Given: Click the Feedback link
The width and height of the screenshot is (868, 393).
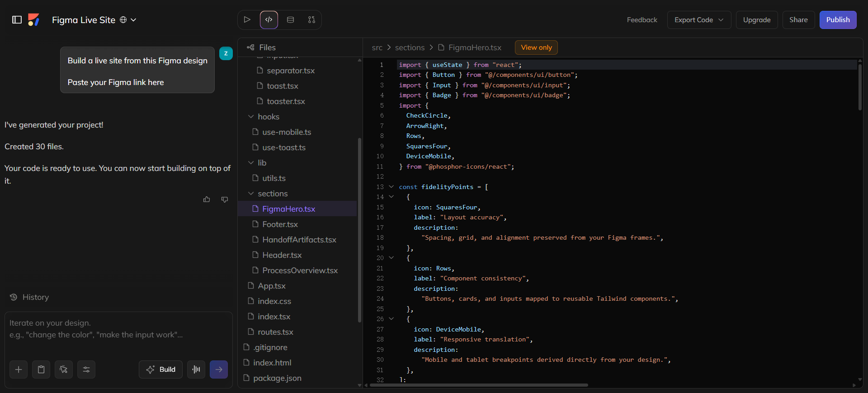Looking at the screenshot, I should pos(642,20).
